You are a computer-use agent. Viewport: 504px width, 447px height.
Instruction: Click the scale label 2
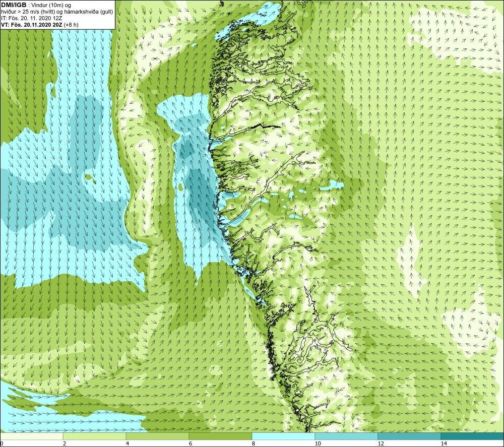click(65, 443)
